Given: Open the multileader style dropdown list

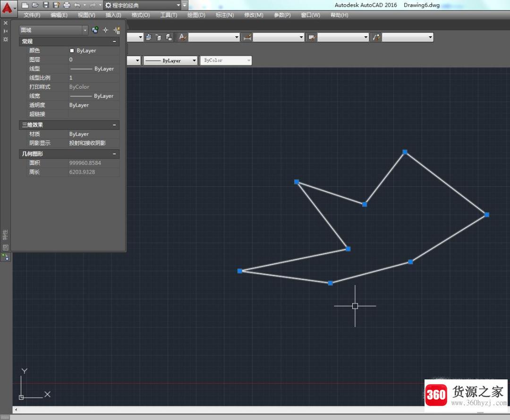Looking at the screenshot, I should 408,37.
